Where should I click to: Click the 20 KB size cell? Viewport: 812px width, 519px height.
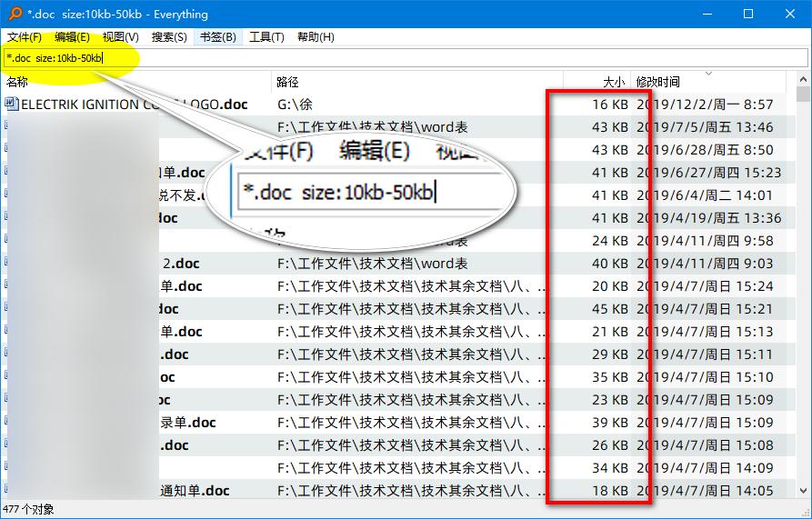tap(610, 286)
